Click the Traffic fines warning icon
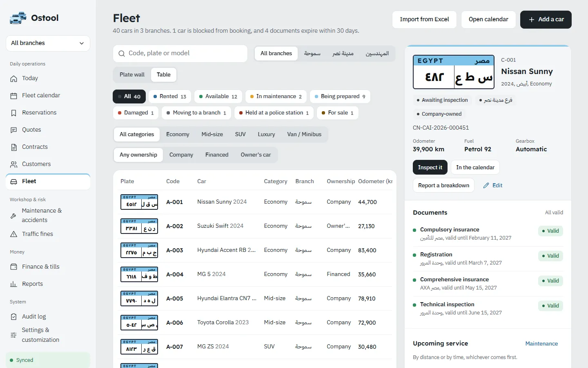Image resolution: width=588 pixels, height=368 pixels. click(x=14, y=234)
